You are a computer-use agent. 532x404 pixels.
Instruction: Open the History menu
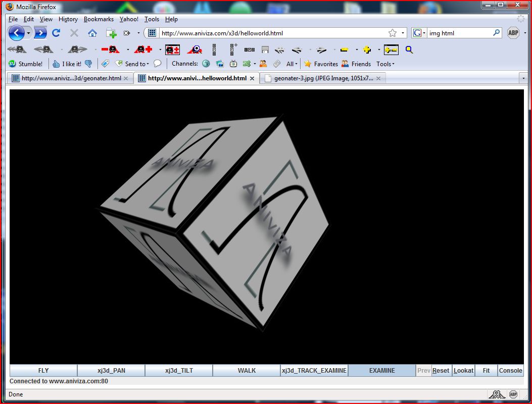(x=68, y=19)
